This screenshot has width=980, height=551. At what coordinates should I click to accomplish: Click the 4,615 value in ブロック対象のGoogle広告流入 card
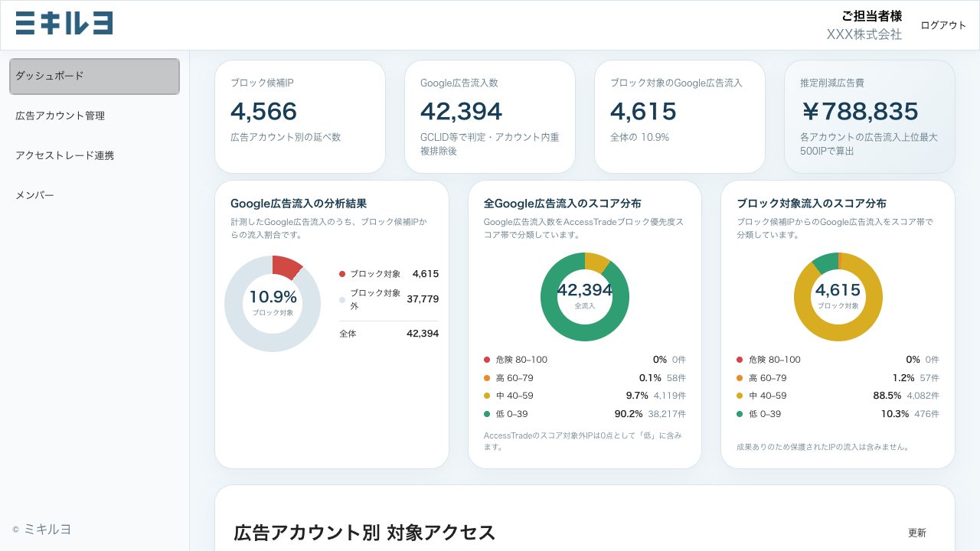tap(643, 112)
